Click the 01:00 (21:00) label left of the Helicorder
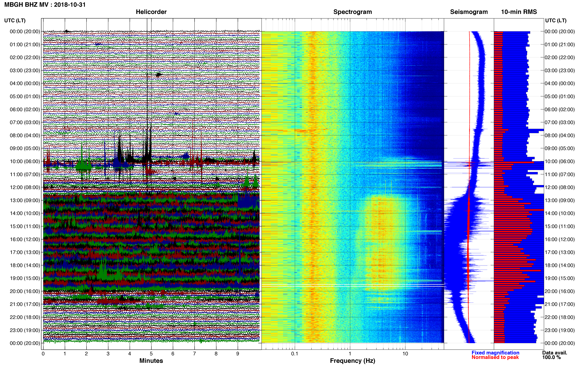The width and height of the screenshot is (588, 368). click(25, 45)
